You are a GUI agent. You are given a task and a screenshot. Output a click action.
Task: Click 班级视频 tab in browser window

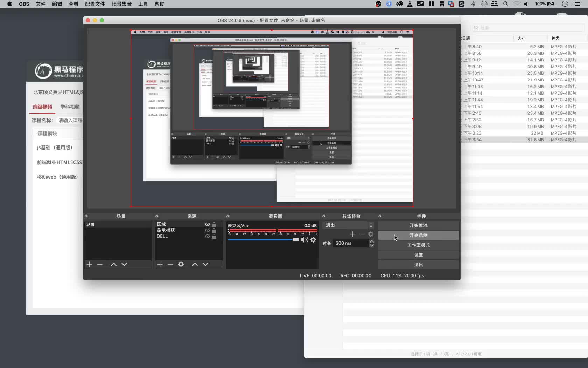(42, 107)
